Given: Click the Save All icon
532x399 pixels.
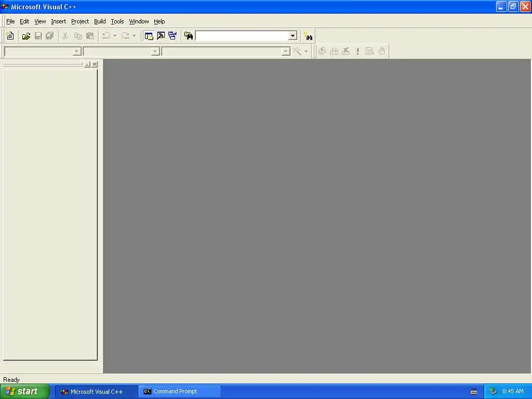Looking at the screenshot, I should 50,36.
